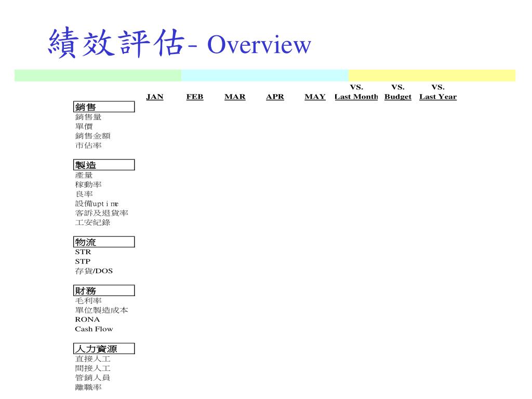Click the STR row label
Screen dimensions: 532x399
83,252
